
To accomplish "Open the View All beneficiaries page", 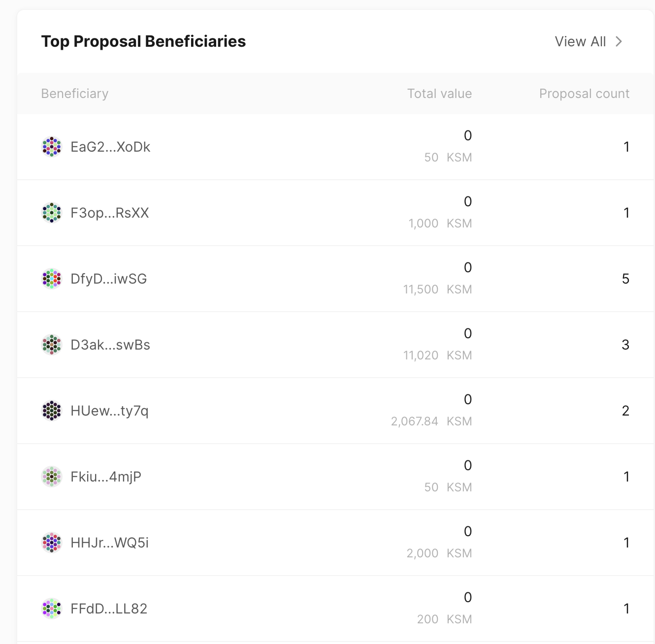I will pos(580,41).
